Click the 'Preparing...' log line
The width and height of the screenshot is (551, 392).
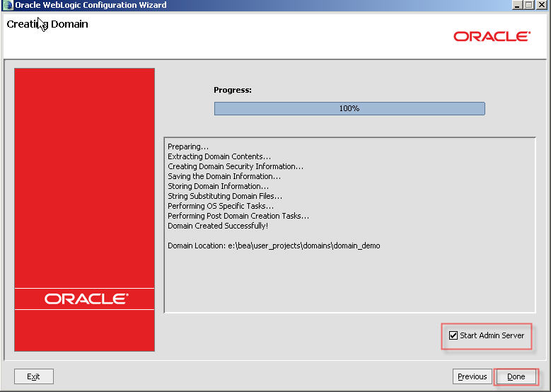(188, 146)
